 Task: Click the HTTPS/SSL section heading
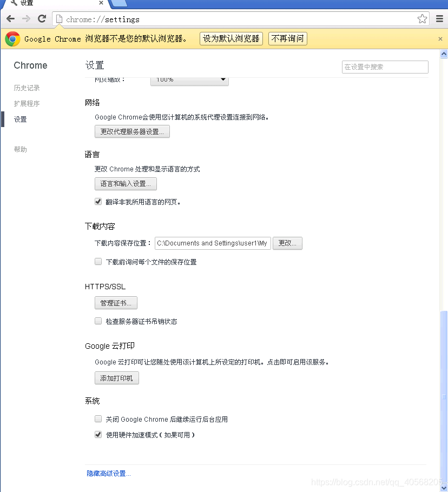pyautogui.click(x=105, y=287)
